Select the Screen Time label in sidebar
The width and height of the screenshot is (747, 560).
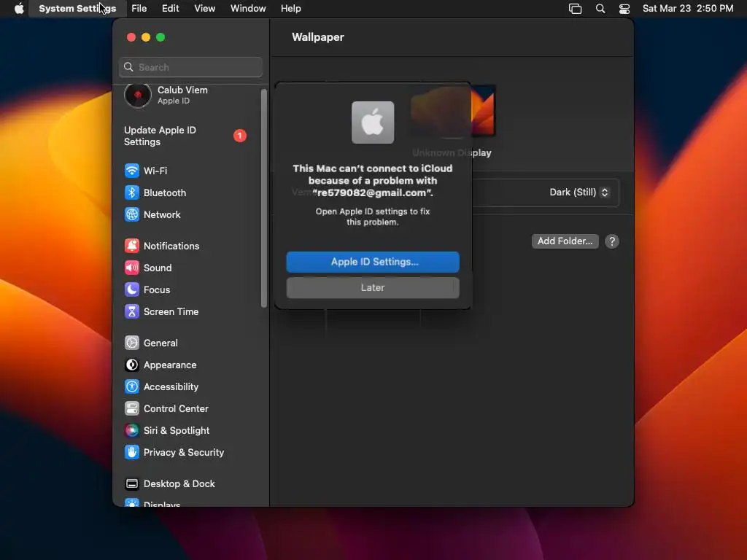[171, 311]
